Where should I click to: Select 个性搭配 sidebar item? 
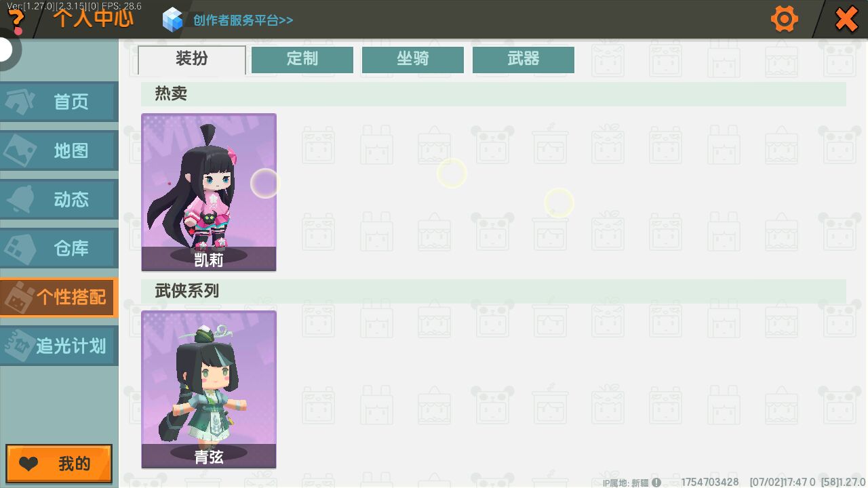[59, 297]
